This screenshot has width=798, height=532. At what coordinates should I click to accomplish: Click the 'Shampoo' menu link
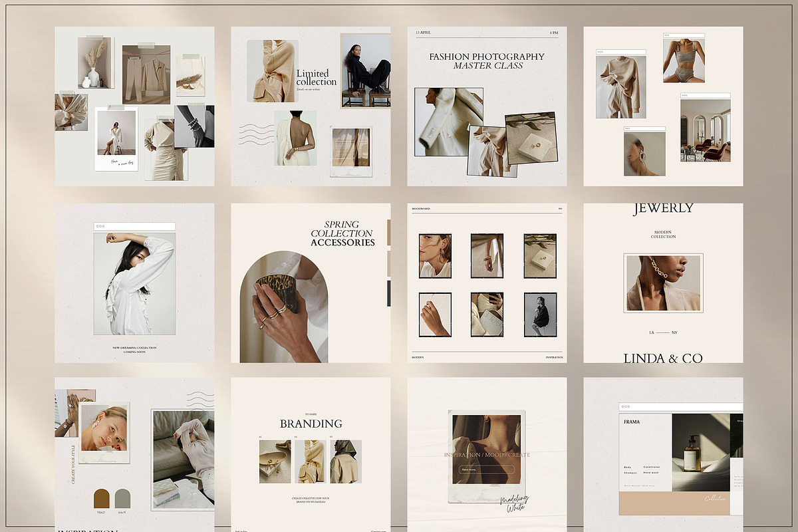coord(630,473)
